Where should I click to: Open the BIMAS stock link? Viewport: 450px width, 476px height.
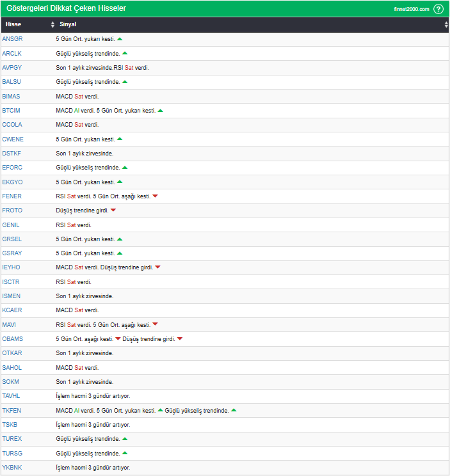tap(11, 97)
